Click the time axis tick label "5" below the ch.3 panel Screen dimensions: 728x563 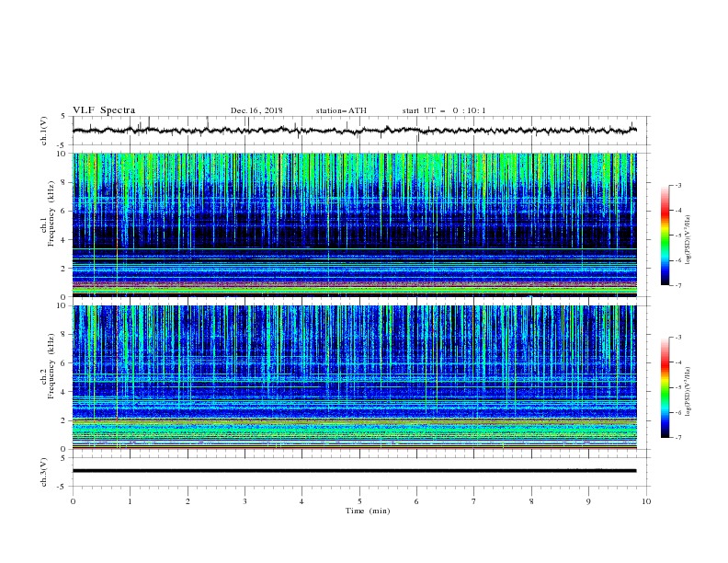coord(359,501)
